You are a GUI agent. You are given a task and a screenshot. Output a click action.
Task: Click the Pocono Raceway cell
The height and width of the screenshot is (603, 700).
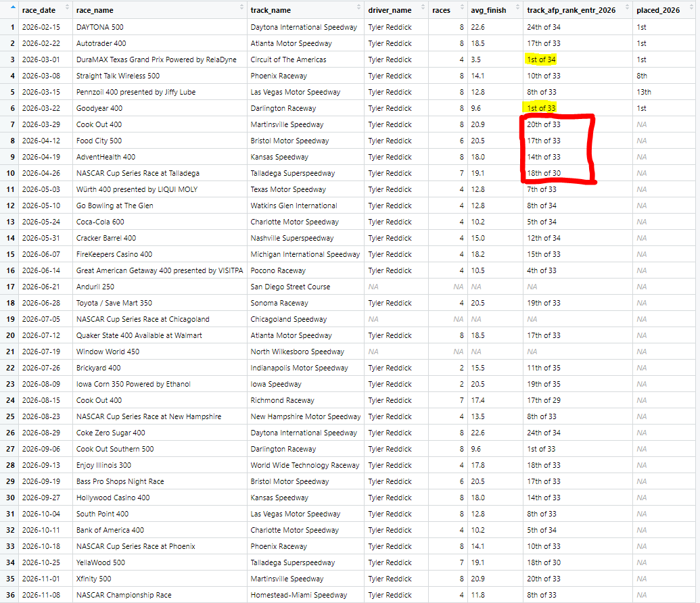305,270
